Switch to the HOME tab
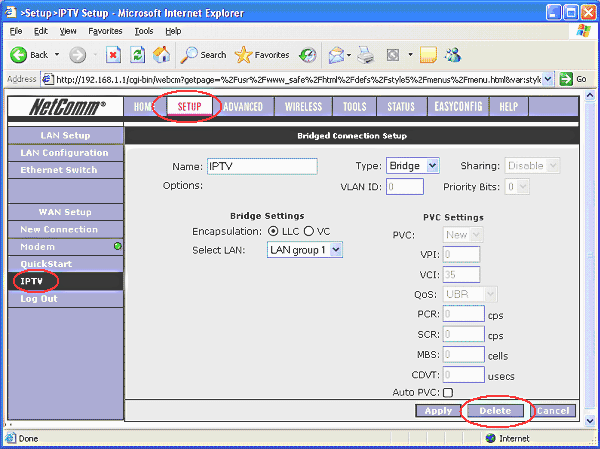 click(144, 106)
